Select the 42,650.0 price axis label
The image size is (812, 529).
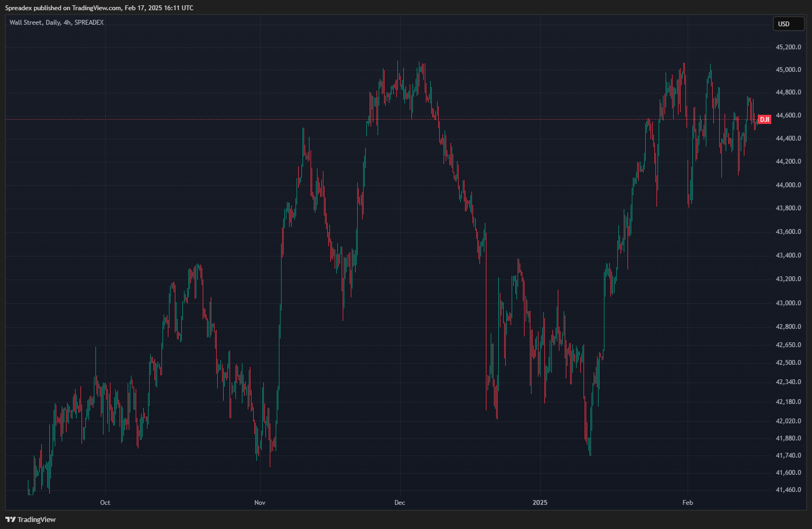(x=788, y=345)
